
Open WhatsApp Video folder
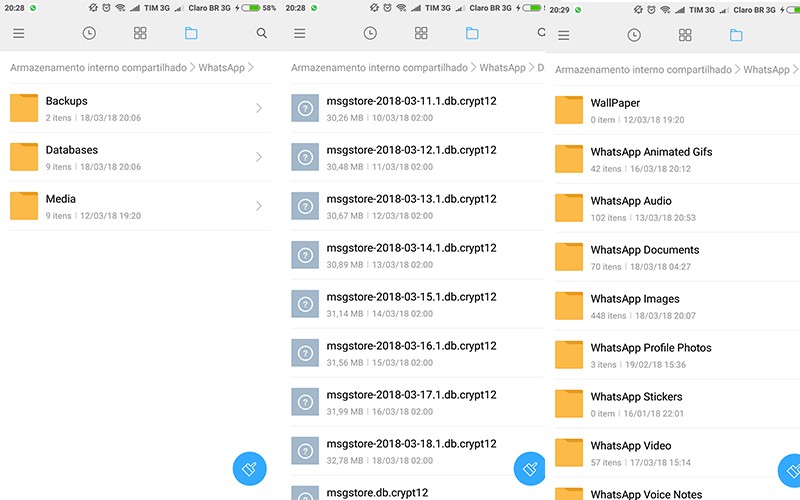click(677, 453)
